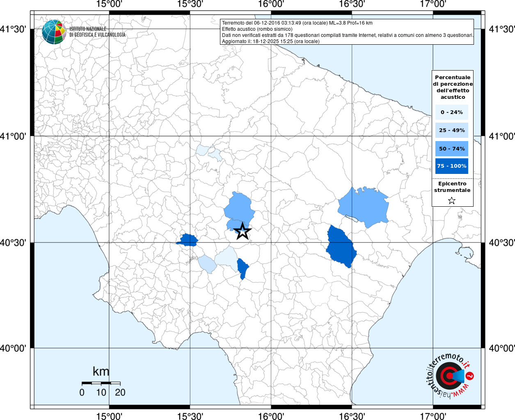Click the bottom axis label 17°00'
Viewport: 515px width, 420px height.
point(433,416)
